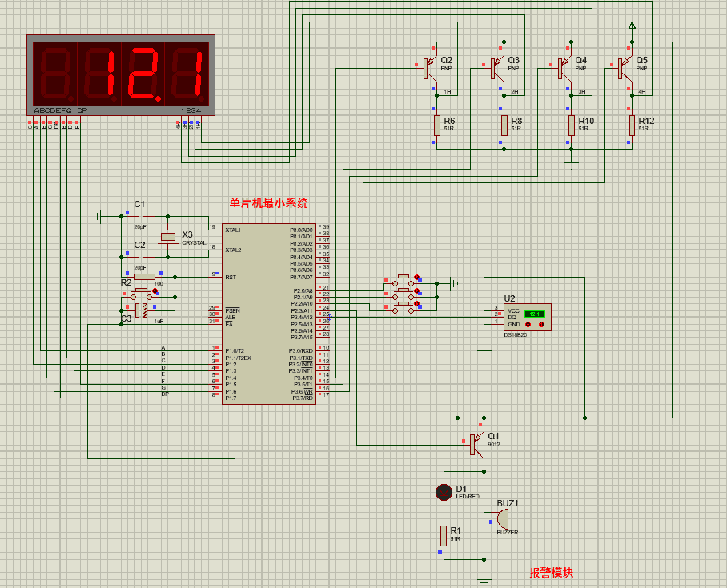
Task: Select the Q2 PNP transistor symbol
Action: click(x=429, y=69)
